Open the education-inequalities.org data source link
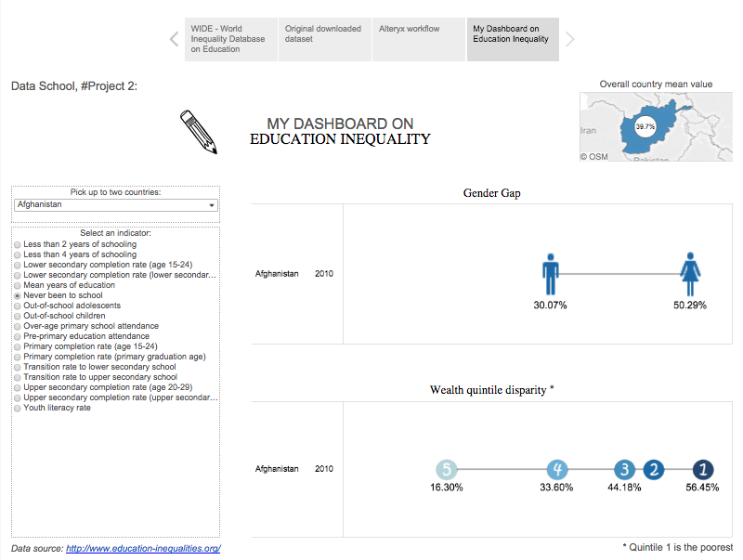The height and width of the screenshot is (560, 743). point(143,549)
